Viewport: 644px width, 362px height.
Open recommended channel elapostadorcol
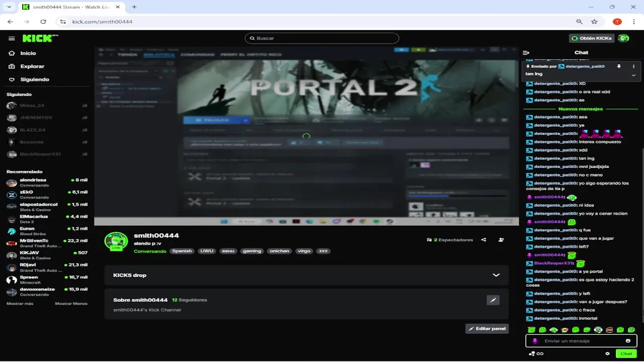47,207
